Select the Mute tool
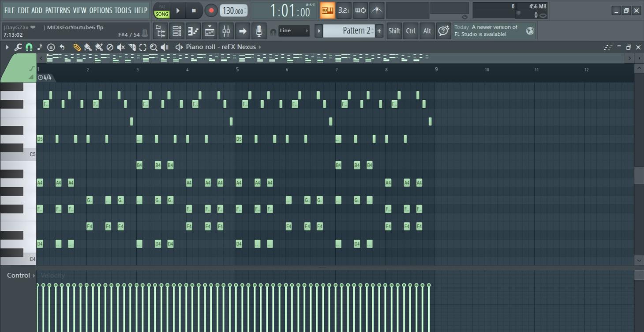This screenshot has width=644, height=332. click(121, 47)
